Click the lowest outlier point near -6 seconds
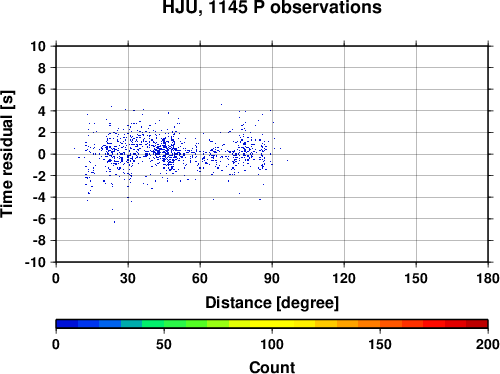This screenshot has width=500, height=374. 114,222
